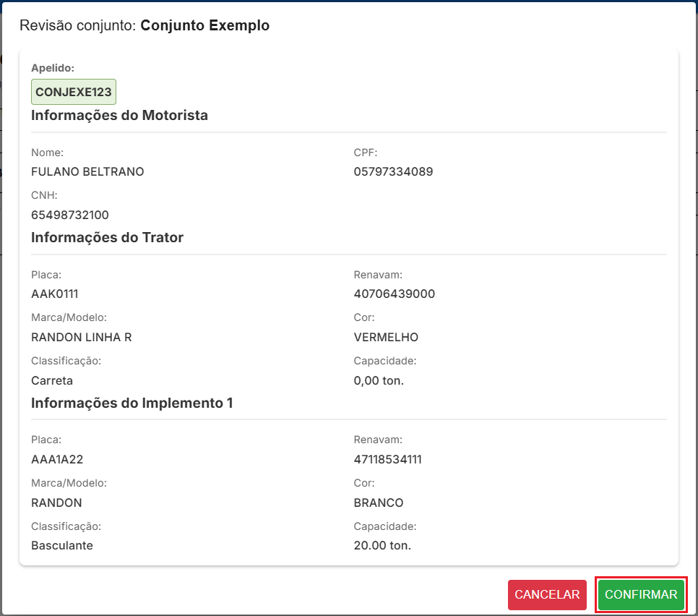Click the dialog title Conjunto Exemplo
Viewport: 698px width, 616px height.
(204, 25)
